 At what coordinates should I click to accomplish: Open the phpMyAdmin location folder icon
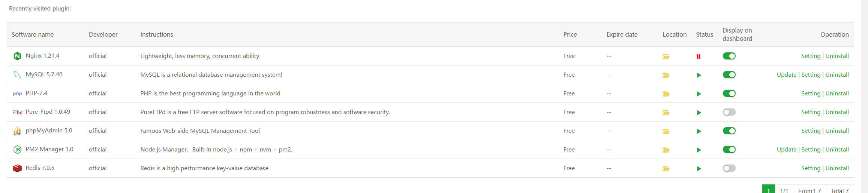[666, 131]
